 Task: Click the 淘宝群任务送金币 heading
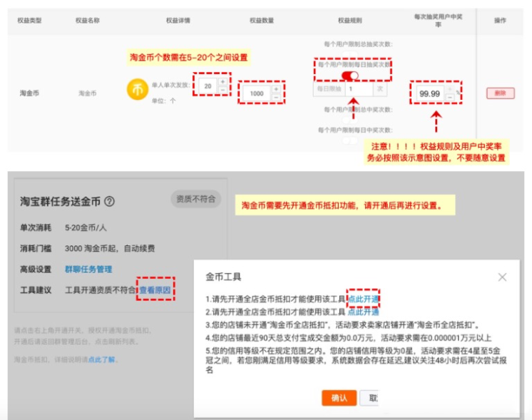(x=60, y=202)
